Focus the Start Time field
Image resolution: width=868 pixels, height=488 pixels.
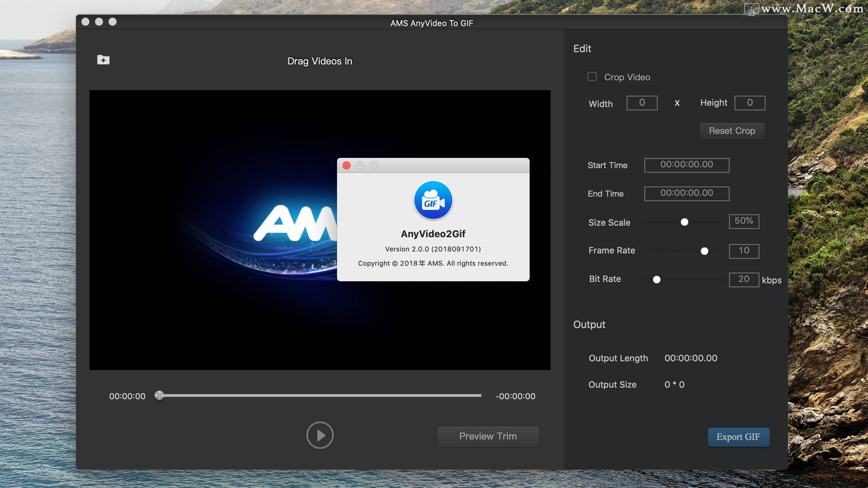pyautogui.click(x=687, y=165)
